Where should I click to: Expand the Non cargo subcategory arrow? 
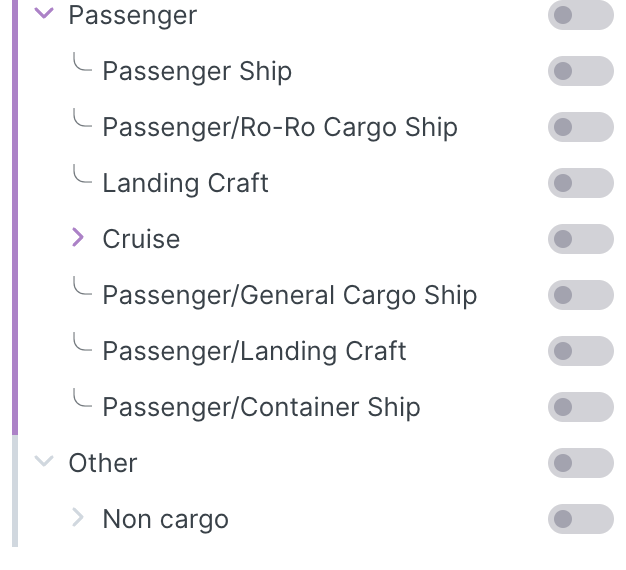79,518
